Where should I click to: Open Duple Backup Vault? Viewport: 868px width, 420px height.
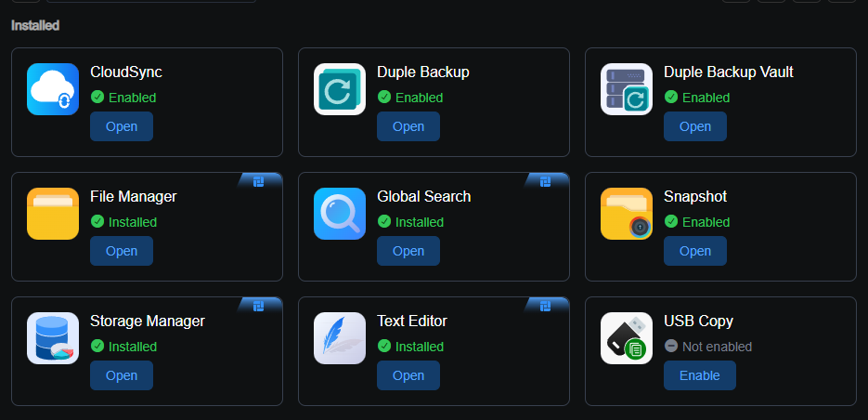point(695,126)
